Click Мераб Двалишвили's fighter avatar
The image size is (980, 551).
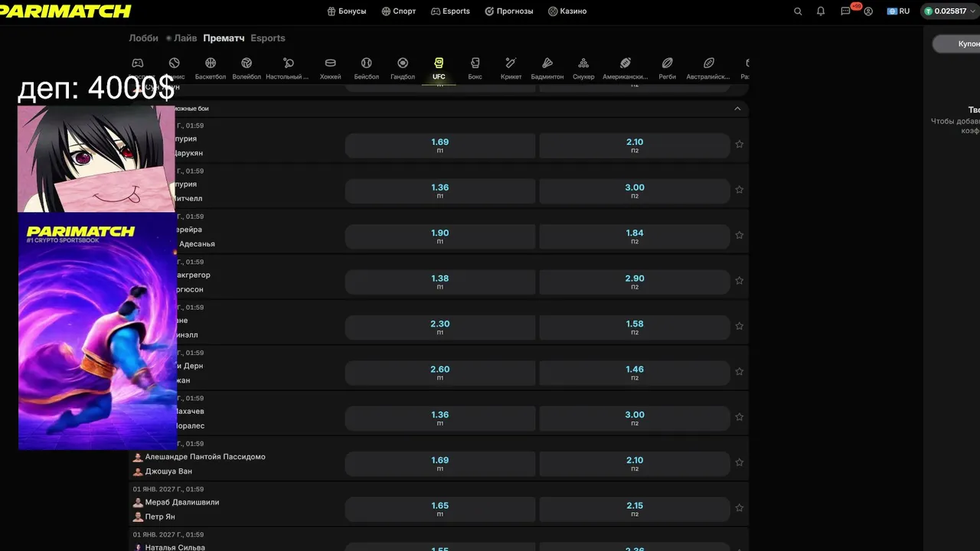point(138,503)
